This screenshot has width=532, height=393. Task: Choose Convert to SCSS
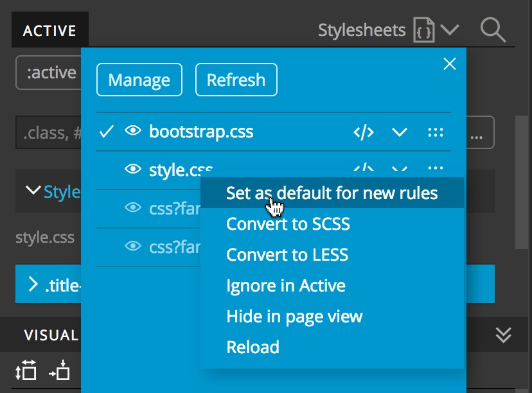(288, 224)
